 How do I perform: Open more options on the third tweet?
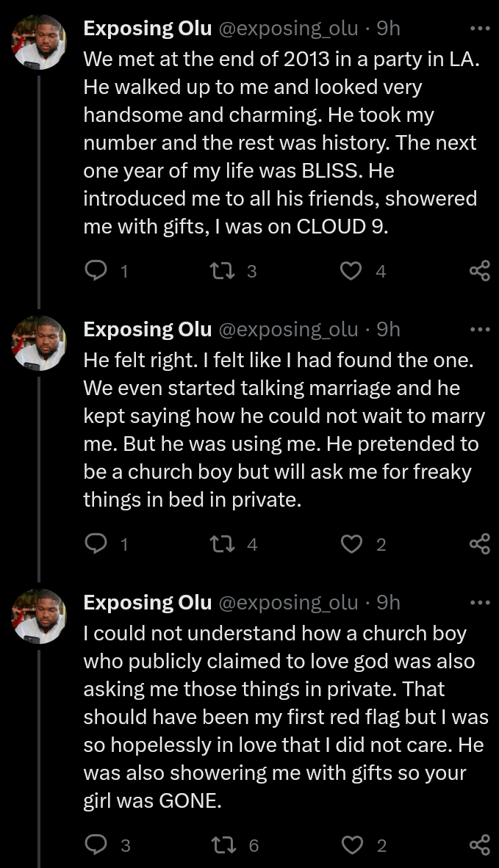479,603
